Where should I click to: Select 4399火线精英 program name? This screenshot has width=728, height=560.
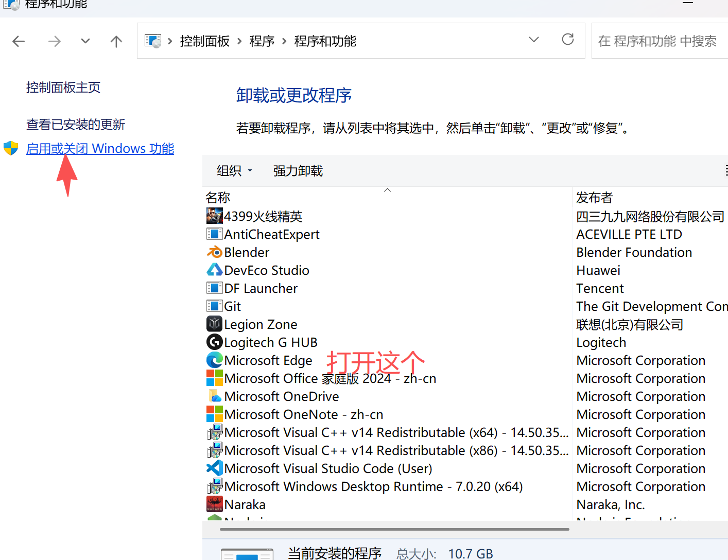263,216
